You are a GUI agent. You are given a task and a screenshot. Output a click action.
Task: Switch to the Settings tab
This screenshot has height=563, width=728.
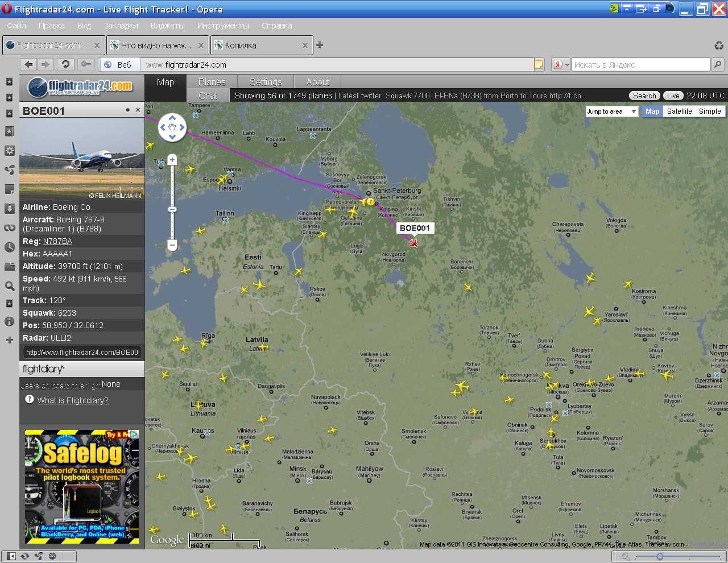266,82
